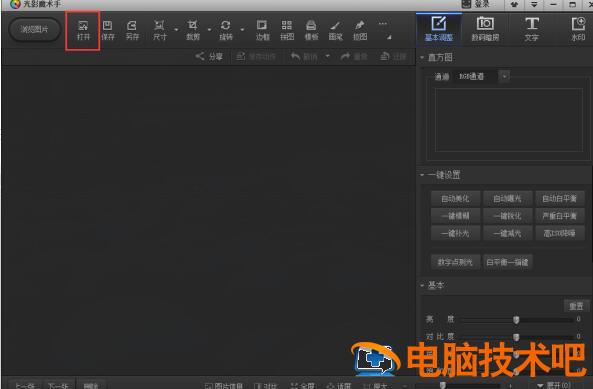Apply 高ISO降噪 noise reduction
Viewport: 593px width, 389px height.
[x=560, y=233]
